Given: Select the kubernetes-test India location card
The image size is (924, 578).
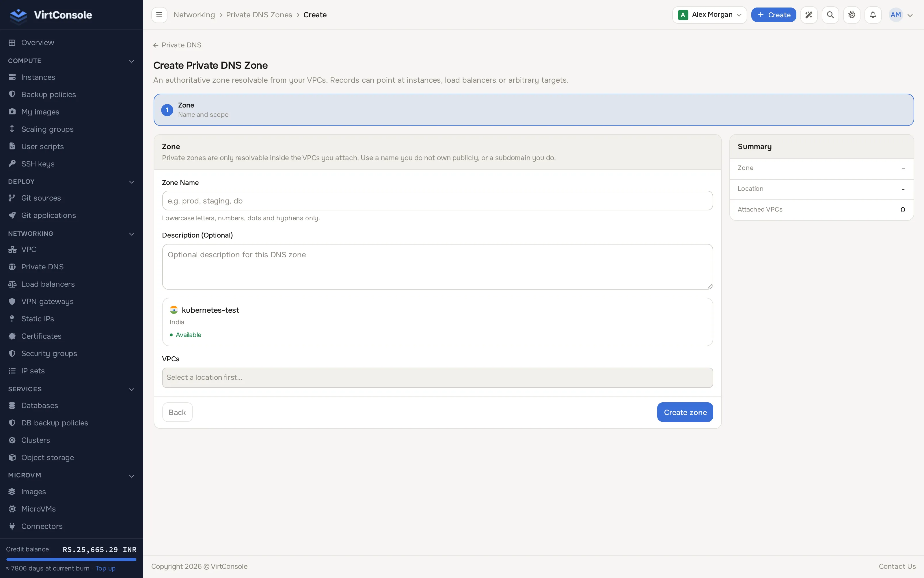Looking at the screenshot, I should pos(437,322).
